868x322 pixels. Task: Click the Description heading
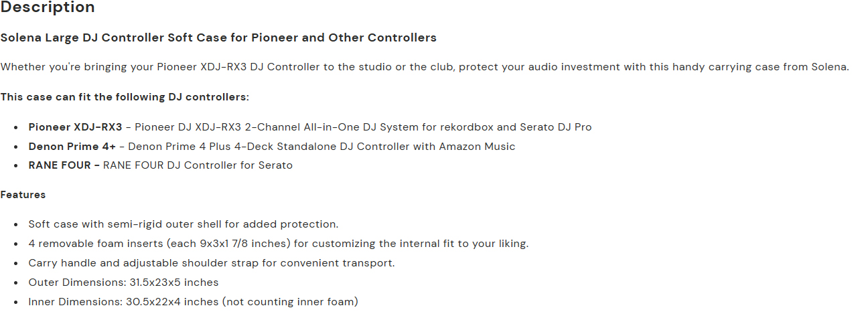point(48,8)
